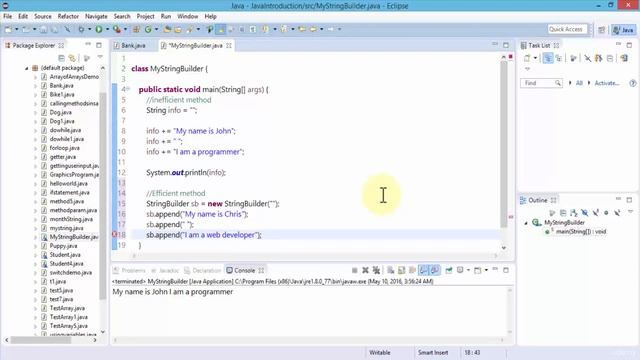
Task: Collapse MyStringBuilder node in Outline
Action: coord(526,223)
